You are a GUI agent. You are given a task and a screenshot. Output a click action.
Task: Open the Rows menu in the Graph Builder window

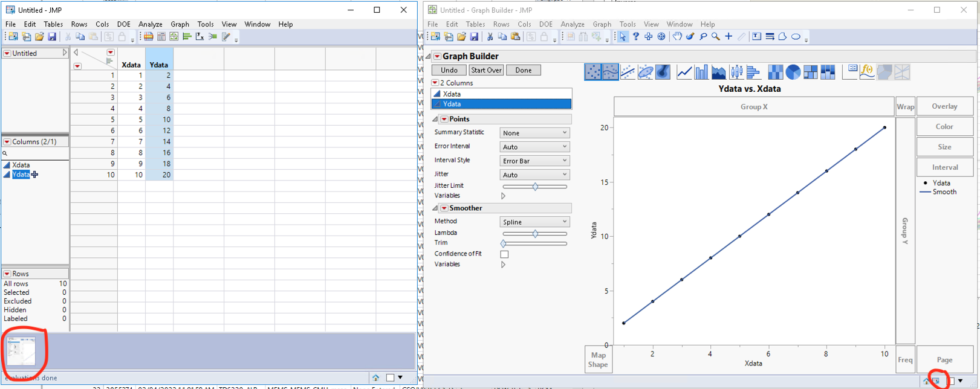(x=501, y=24)
